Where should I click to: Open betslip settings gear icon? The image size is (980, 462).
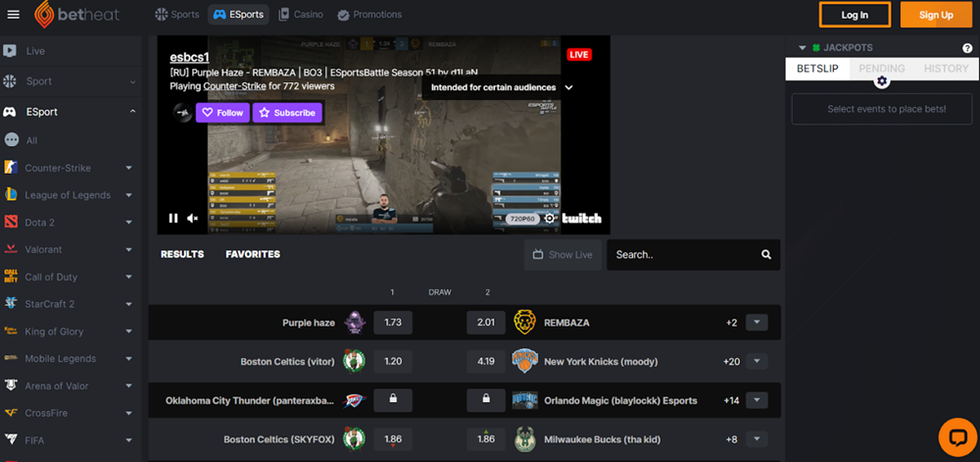coord(882,81)
